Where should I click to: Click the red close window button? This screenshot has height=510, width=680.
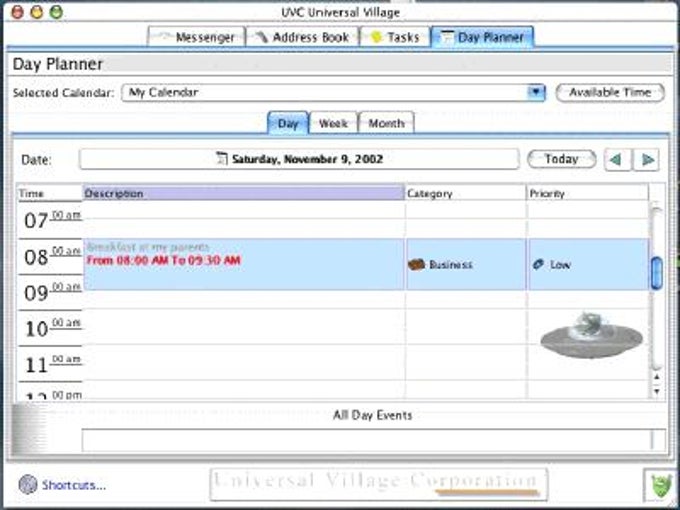click(x=17, y=12)
